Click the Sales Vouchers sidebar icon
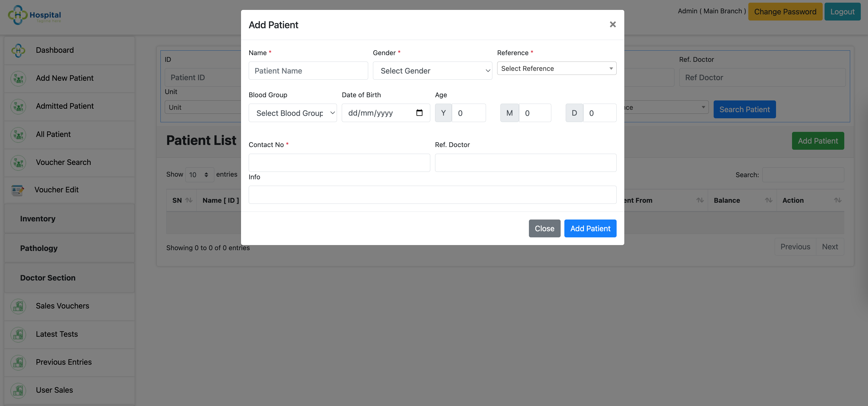This screenshot has height=406, width=868. tap(18, 306)
